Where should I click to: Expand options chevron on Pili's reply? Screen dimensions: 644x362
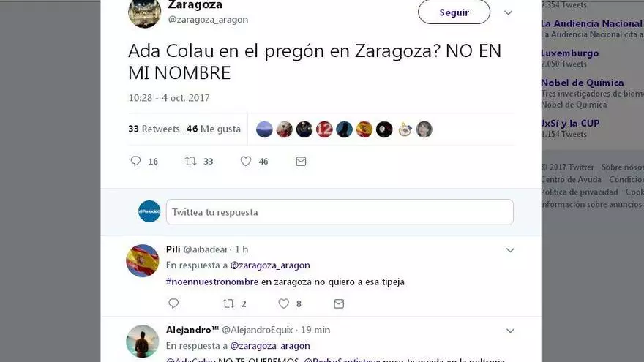[x=510, y=250]
